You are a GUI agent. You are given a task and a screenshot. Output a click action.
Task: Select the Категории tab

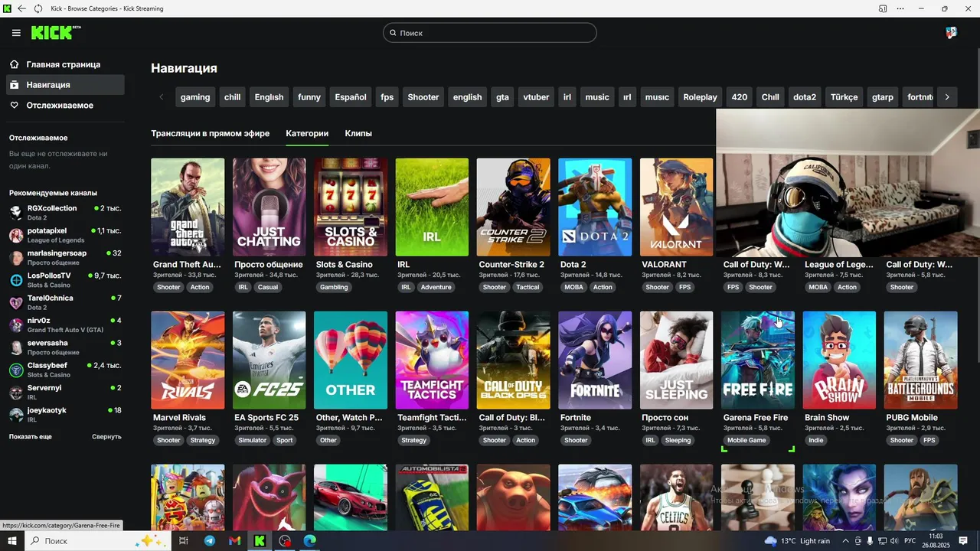click(x=307, y=133)
